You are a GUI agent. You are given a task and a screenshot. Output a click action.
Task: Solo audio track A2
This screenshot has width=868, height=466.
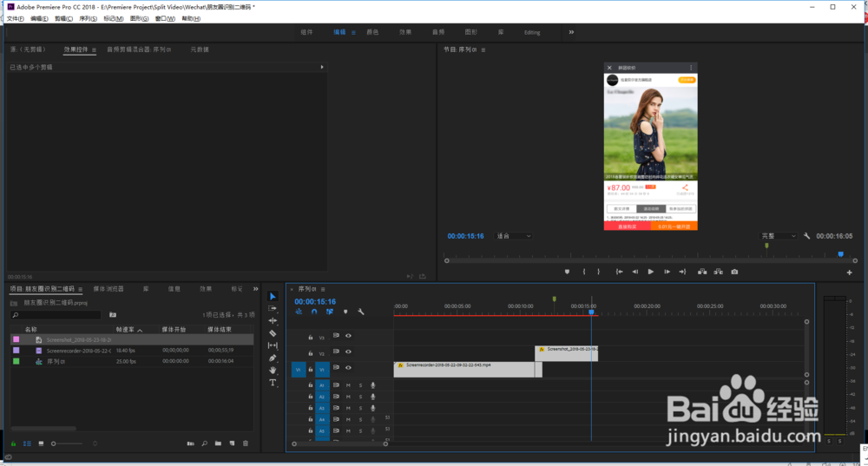(360, 397)
